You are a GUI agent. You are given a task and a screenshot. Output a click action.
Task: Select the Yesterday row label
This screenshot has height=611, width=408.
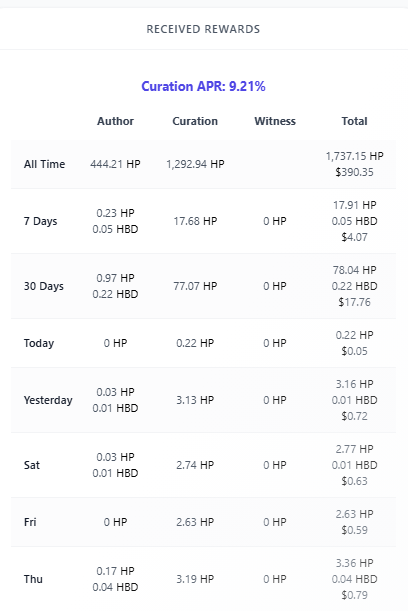(48, 400)
